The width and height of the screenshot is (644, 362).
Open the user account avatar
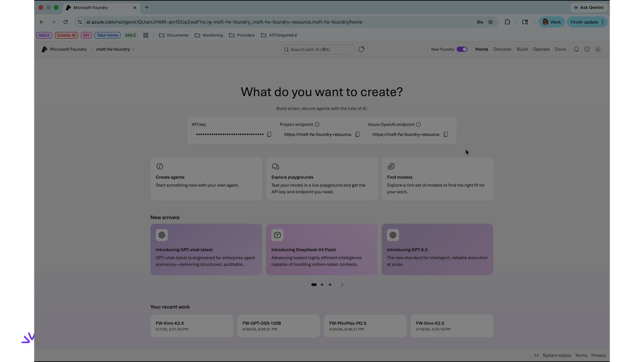pyautogui.click(x=598, y=49)
